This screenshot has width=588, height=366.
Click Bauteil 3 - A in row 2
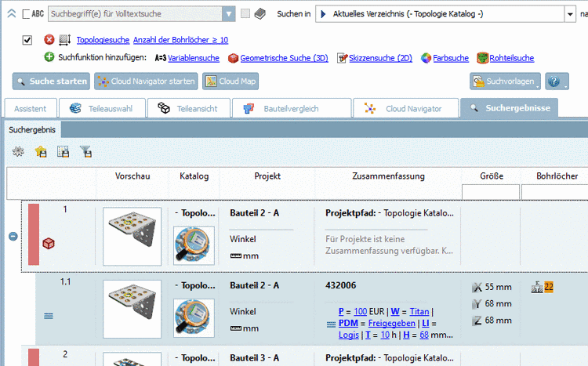254,357
